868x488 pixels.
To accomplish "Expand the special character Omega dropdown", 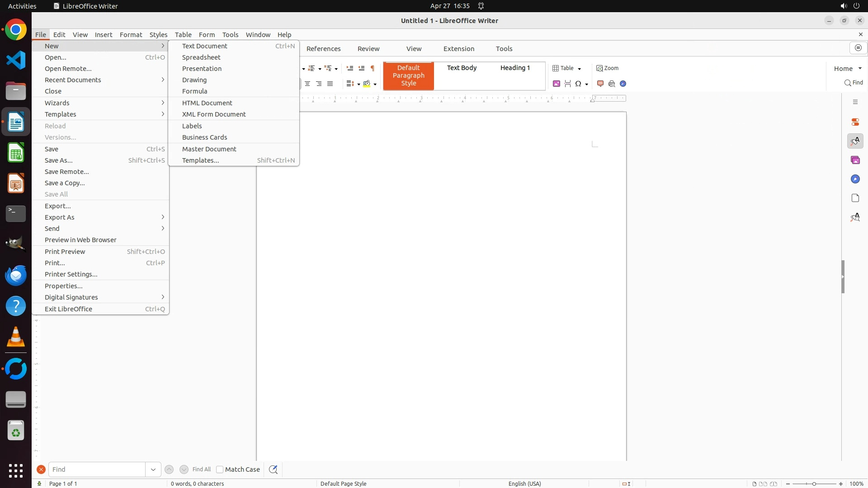I will click(x=586, y=84).
